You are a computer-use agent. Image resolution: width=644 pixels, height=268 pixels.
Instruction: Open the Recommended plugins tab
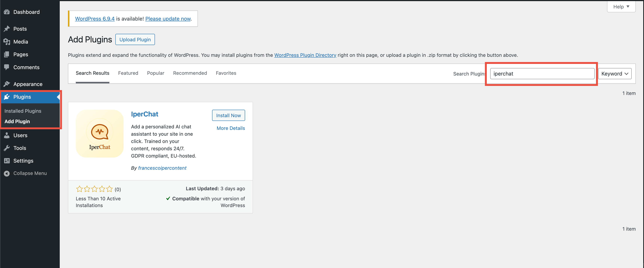click(190, 73)
